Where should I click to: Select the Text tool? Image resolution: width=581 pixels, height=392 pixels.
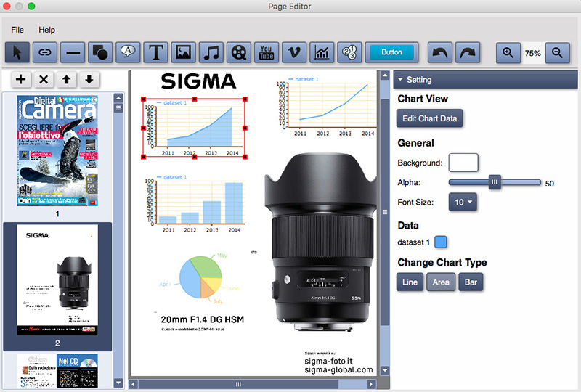coord(155,52)
